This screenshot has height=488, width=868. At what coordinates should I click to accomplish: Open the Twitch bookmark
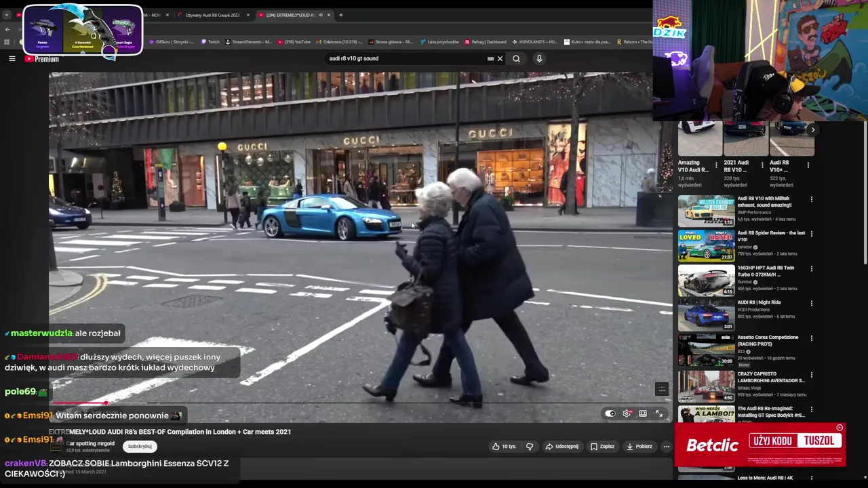[x=210, y=42]
